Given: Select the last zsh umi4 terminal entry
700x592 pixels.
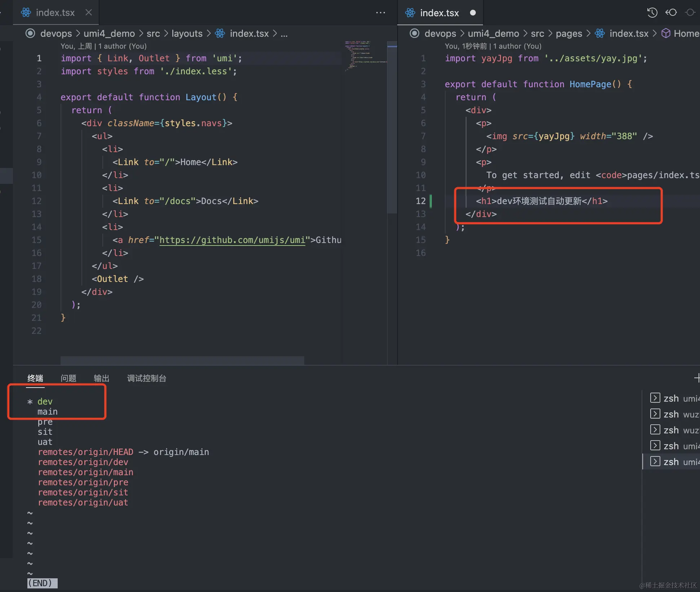Looking at the screenshot, I should tap(674, 462).
